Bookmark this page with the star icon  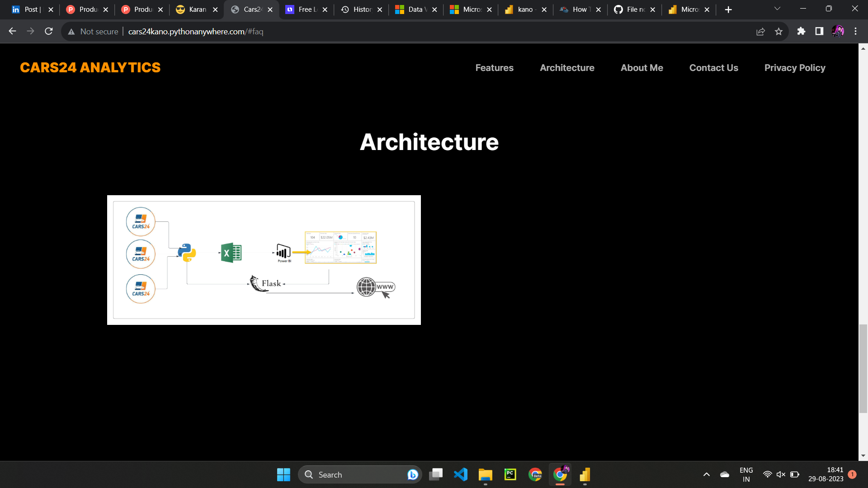coord(778,31)
